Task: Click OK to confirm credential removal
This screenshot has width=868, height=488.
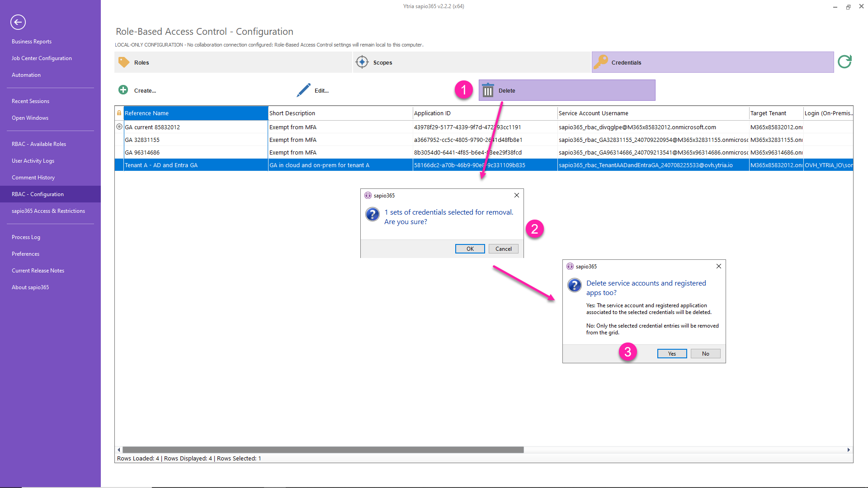Action: [470, 249]
